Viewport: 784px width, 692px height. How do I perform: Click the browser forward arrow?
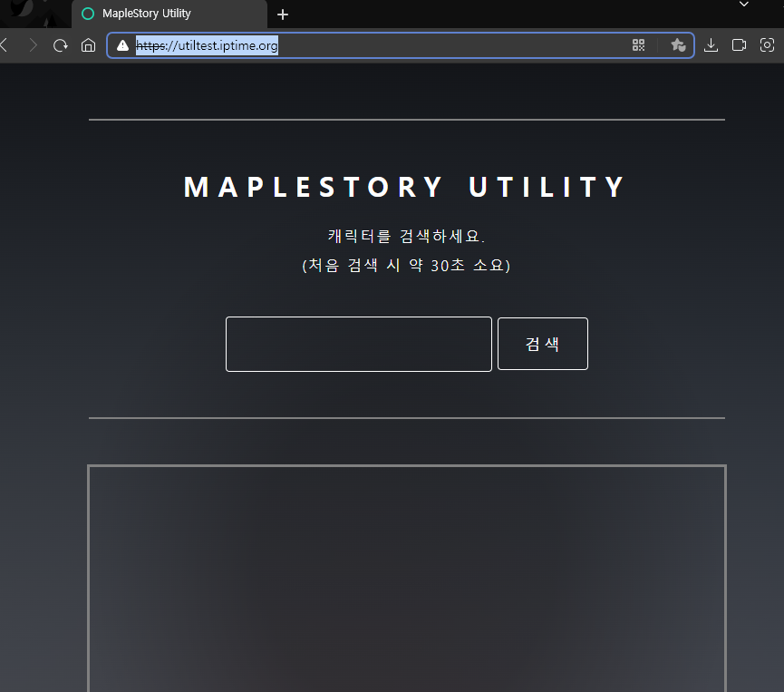33,45
